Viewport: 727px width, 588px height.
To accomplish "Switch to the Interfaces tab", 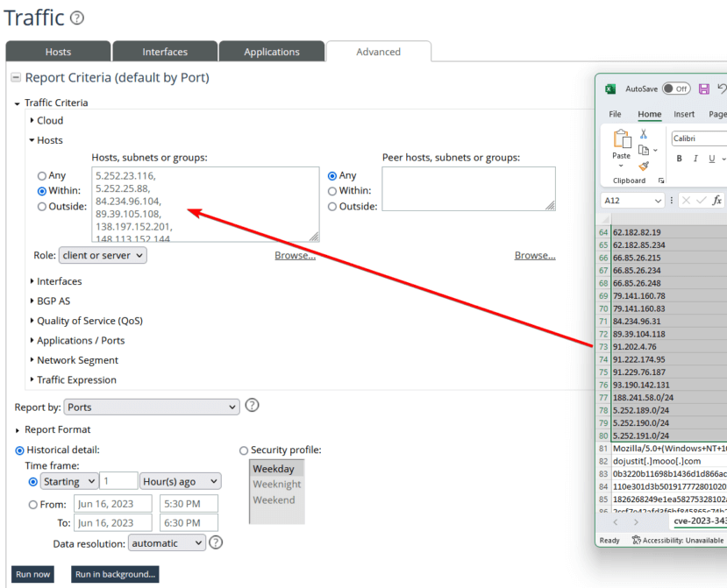I will coord(165,52).
